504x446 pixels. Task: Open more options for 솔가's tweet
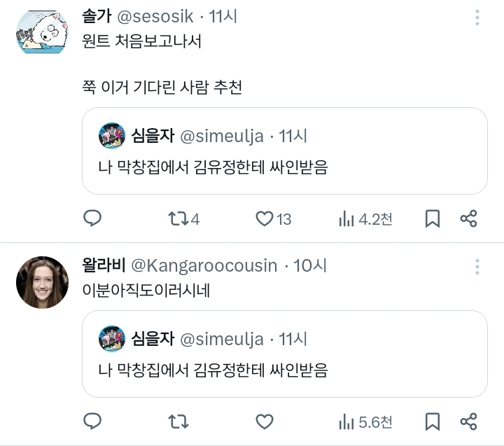[477, 18]
